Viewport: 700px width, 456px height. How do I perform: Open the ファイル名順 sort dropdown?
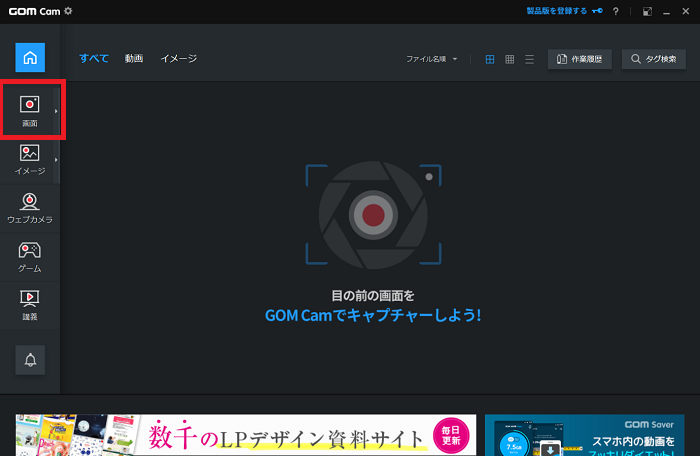431,59
